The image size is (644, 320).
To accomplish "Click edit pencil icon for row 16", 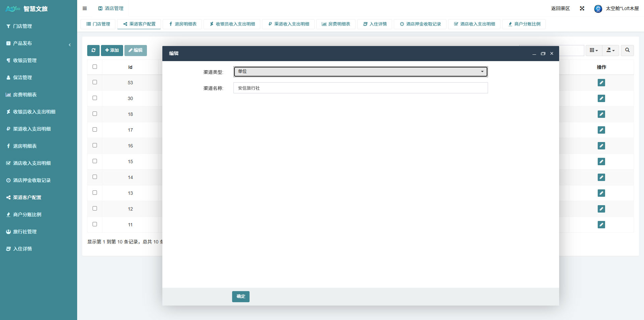I will point(601,146).
